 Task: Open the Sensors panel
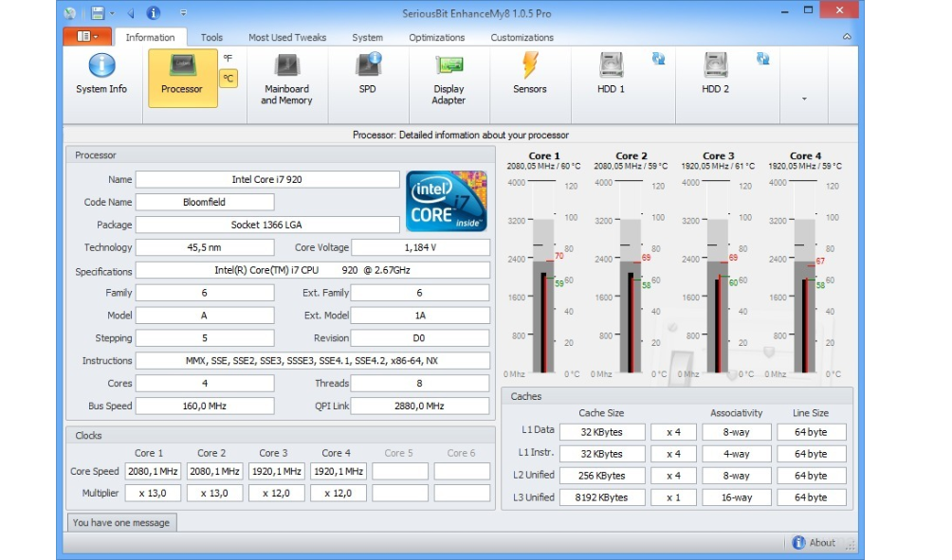[529, 75]
